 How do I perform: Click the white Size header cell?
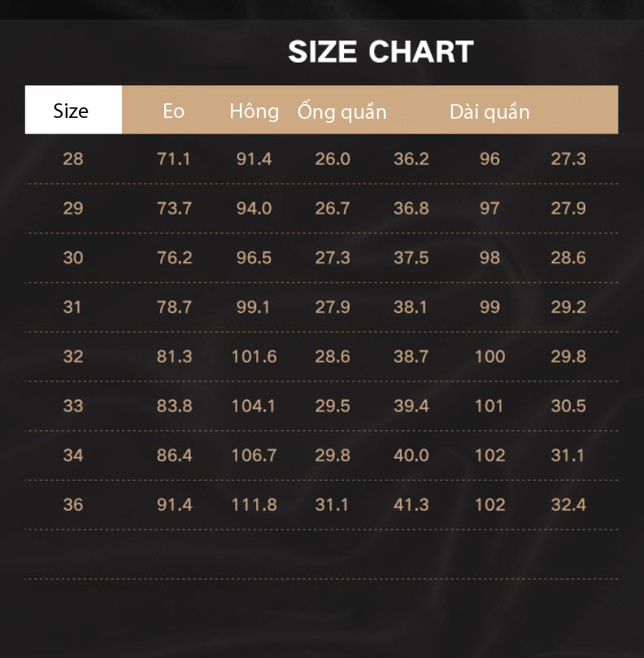73,110
